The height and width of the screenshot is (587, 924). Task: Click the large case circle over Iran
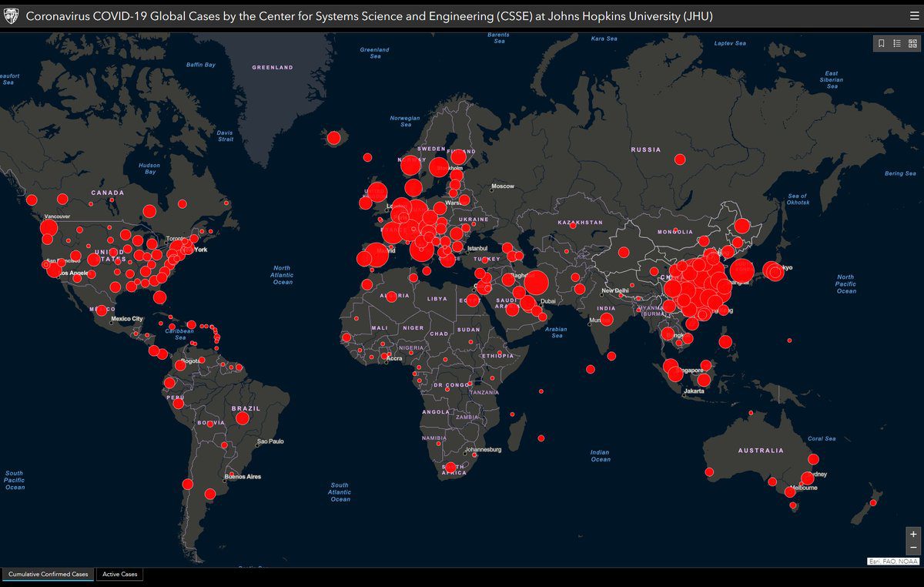536,283
